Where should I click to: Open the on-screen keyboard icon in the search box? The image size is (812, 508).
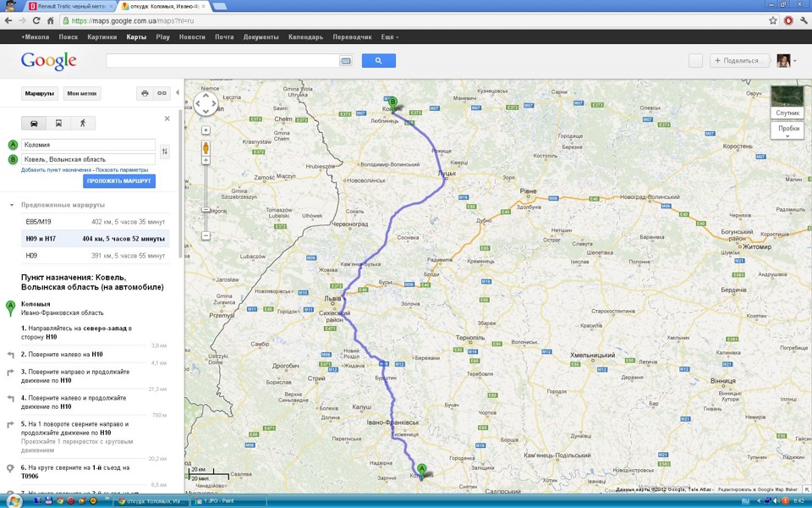(x=345, y=61)
